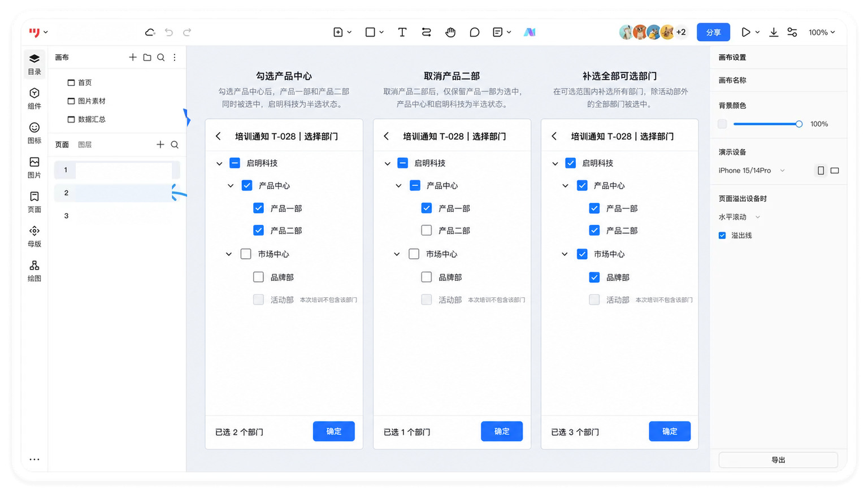This screenshot has height=495, width=868.
Task: Collapse 启明科技 in the 勾选产品中心 panel
Action: 219,163
